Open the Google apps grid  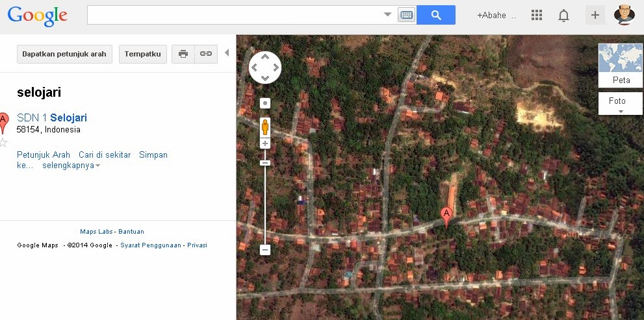(x=536, y=15)
